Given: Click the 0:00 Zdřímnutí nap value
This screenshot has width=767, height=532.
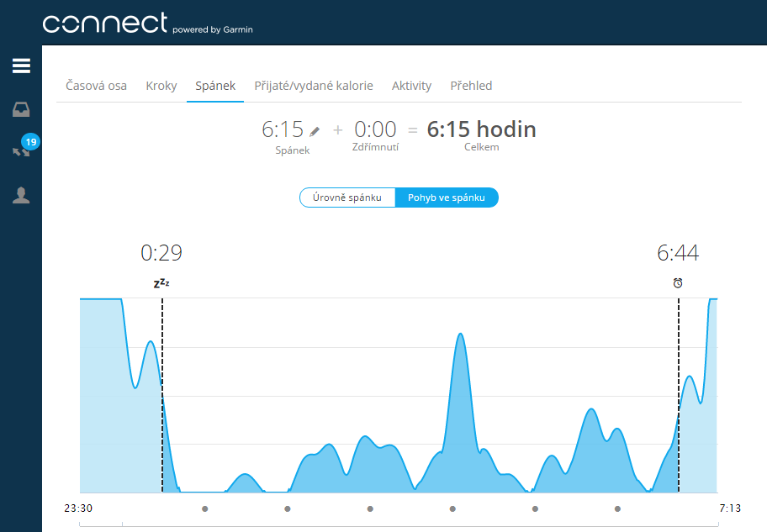Looking at the screenshot, I should coord(375,129).
